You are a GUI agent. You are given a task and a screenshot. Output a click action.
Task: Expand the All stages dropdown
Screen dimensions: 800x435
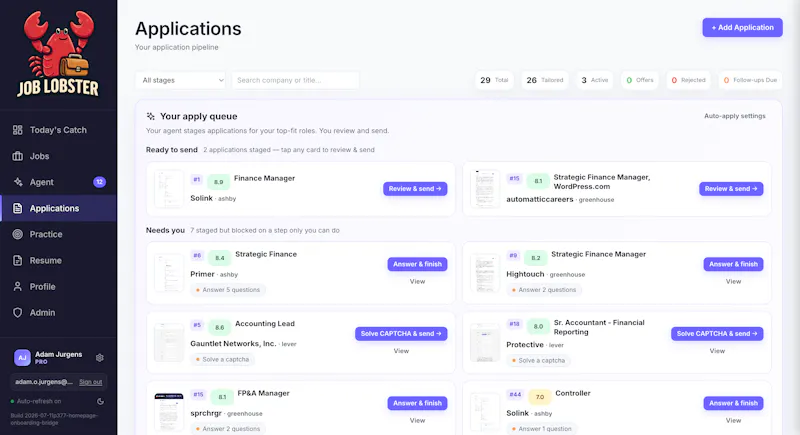tap(181, 80)
